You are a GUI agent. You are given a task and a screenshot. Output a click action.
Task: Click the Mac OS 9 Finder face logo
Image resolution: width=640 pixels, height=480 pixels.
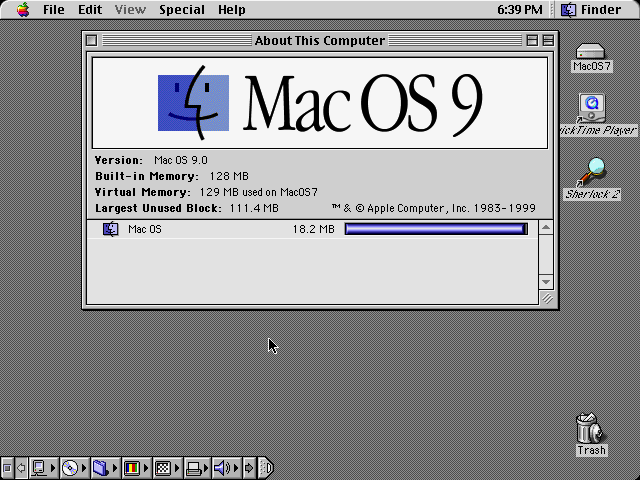[x=193, y=103]
